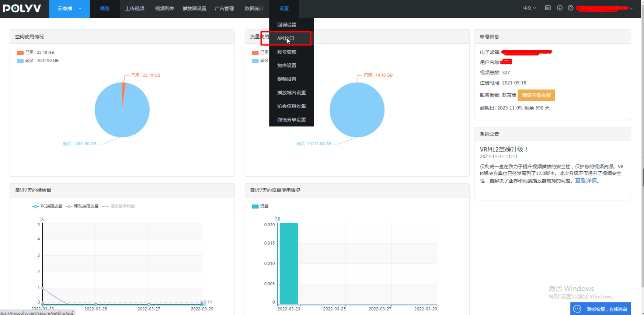Click the orange 已用 22.10 GB swatch
This screenshot has width=644, height=315.
20,53
